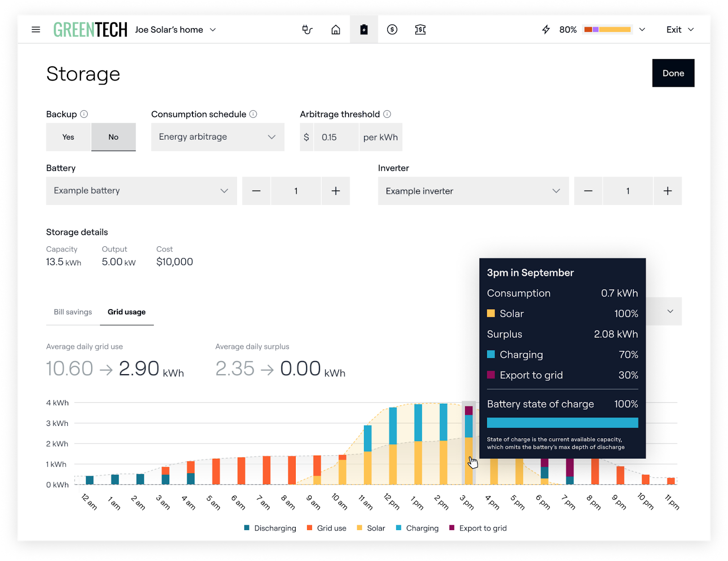The image size is (728, 561).
Task: Set Backup to No
Action: (x=113, y=137)
